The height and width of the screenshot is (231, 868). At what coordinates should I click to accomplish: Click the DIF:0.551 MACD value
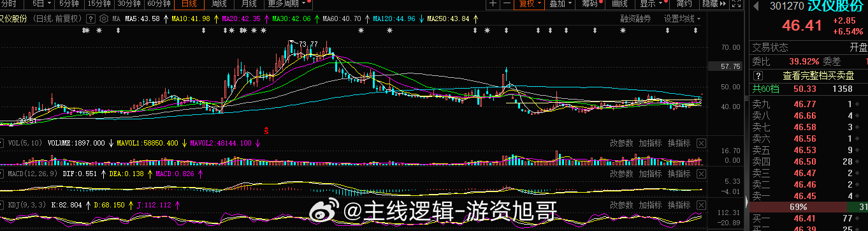point(80,174)
